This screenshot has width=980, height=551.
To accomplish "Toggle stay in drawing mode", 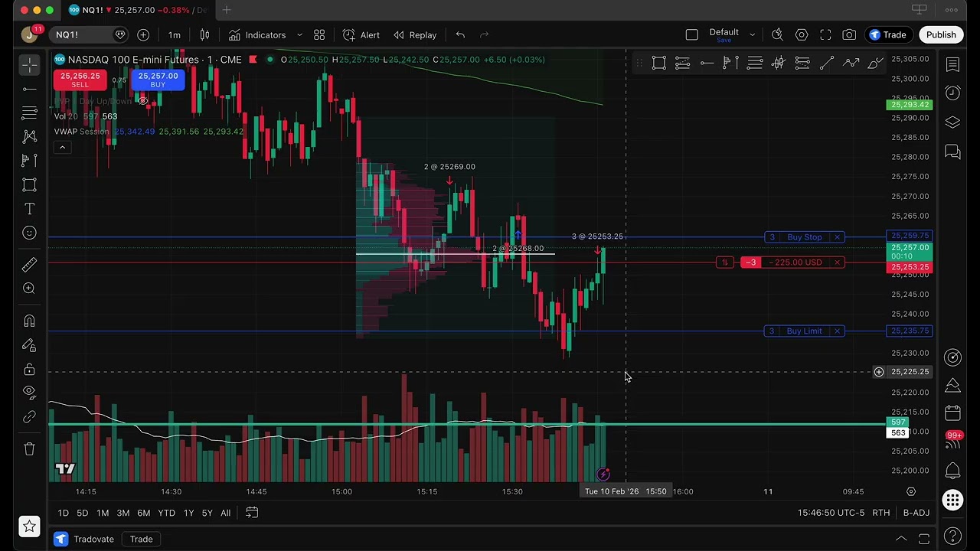I will 29,345.
